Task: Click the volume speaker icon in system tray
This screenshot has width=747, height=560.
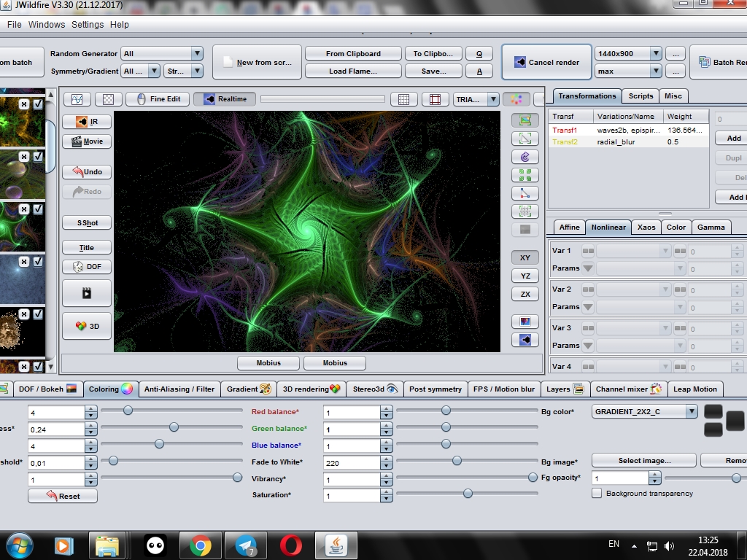Action: click(670, 546)
